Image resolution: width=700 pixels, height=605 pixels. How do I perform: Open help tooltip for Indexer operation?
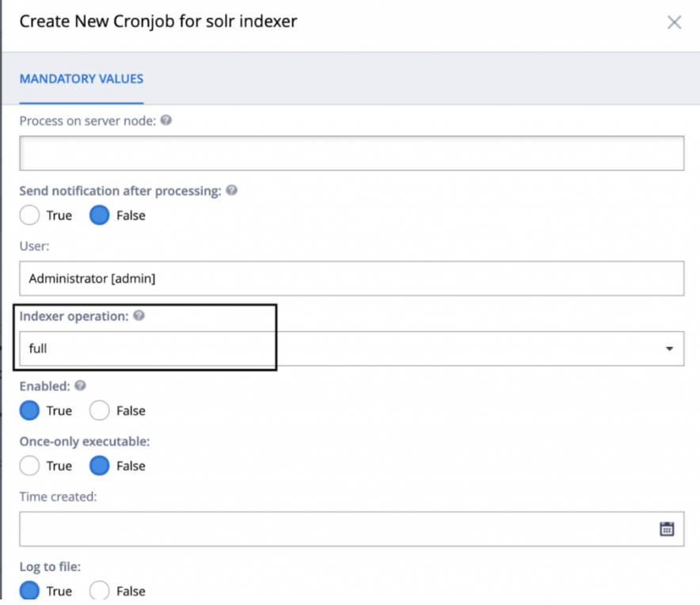point(139,315)
